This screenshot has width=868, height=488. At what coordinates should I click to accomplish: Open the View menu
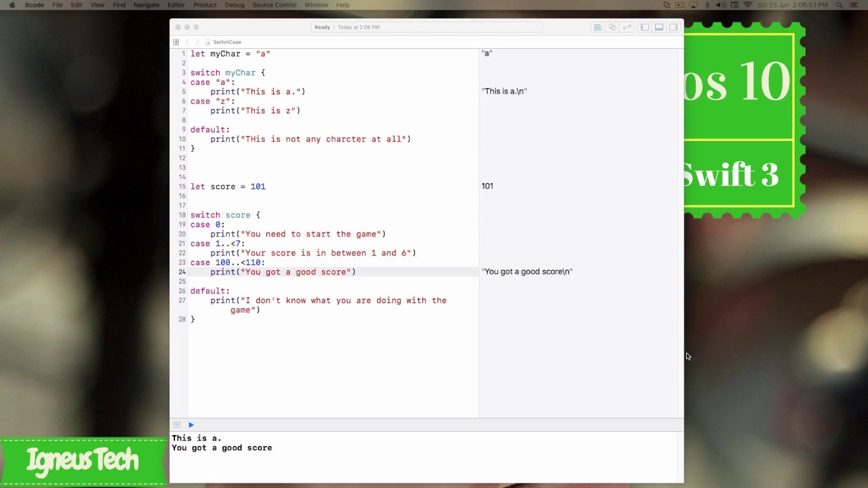click(98, 5)
